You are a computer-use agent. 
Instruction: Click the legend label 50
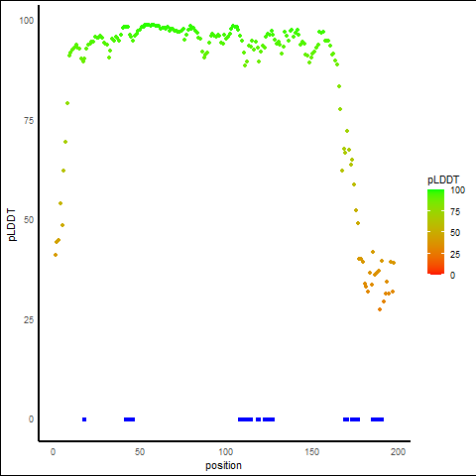(455, 233)
